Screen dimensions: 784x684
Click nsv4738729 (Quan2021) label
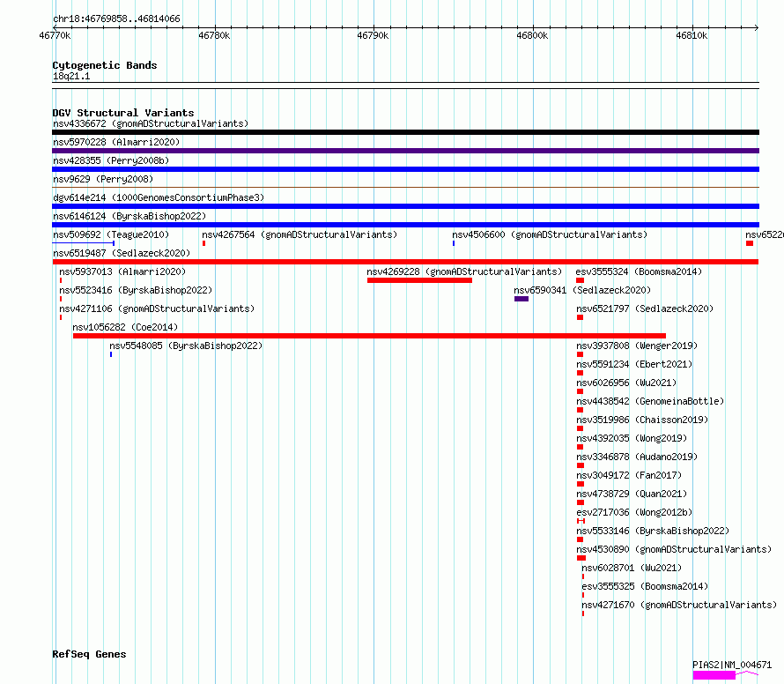pos(632,494)
